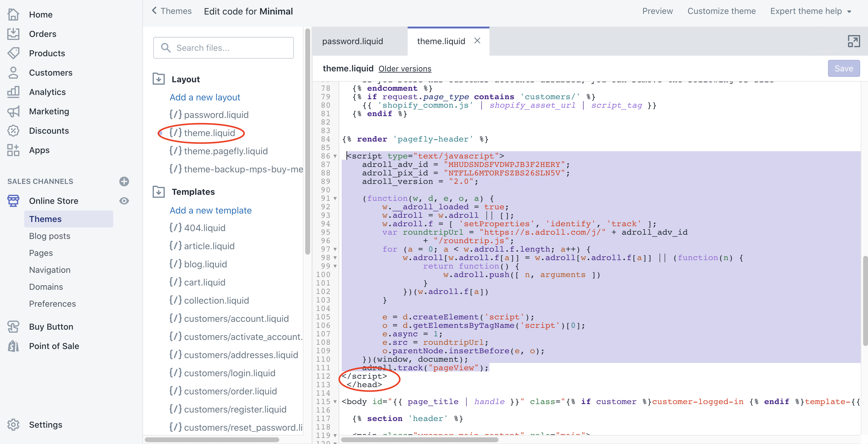Viewport: 868px width, 444px height.
Task: Open Expert theme help dropdown
Action: click(x=811, y=11)
